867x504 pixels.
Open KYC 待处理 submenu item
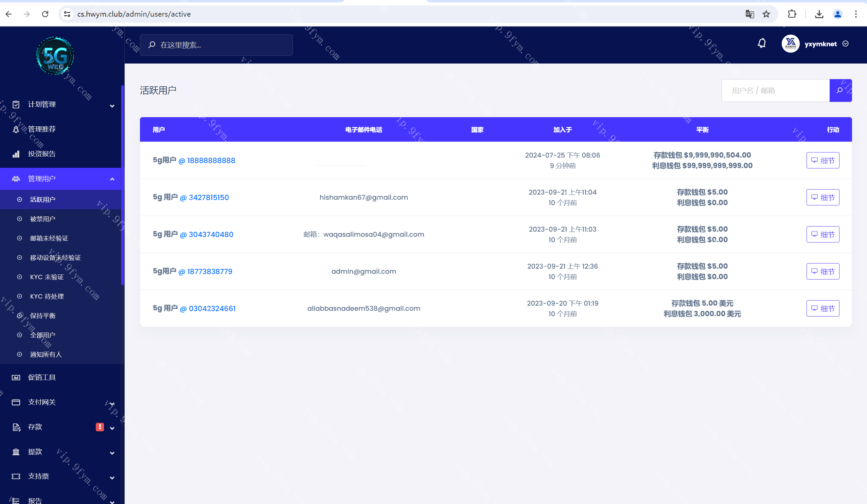pos(47,296)
